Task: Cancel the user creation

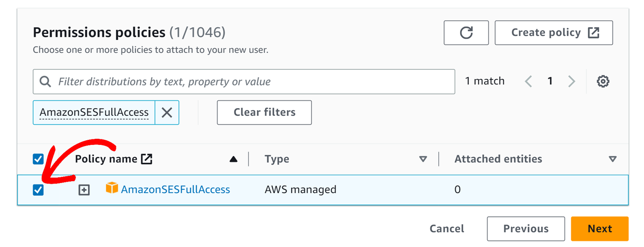Action: [447, 229]
